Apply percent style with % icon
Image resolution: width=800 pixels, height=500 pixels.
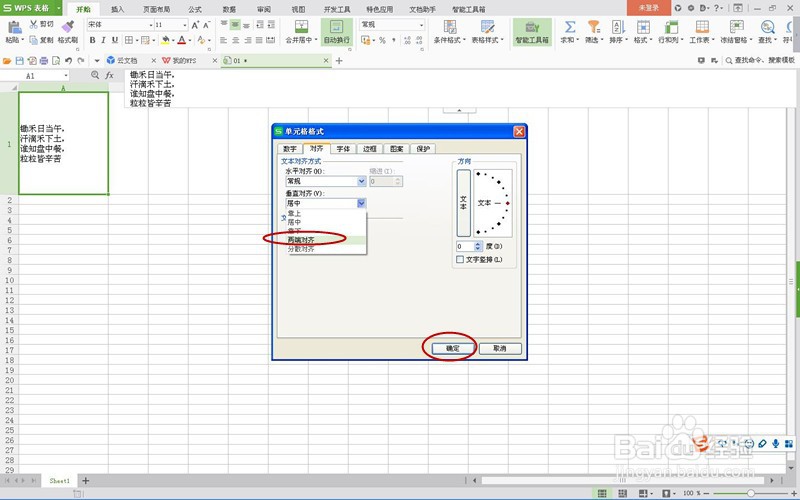(382, 40)
